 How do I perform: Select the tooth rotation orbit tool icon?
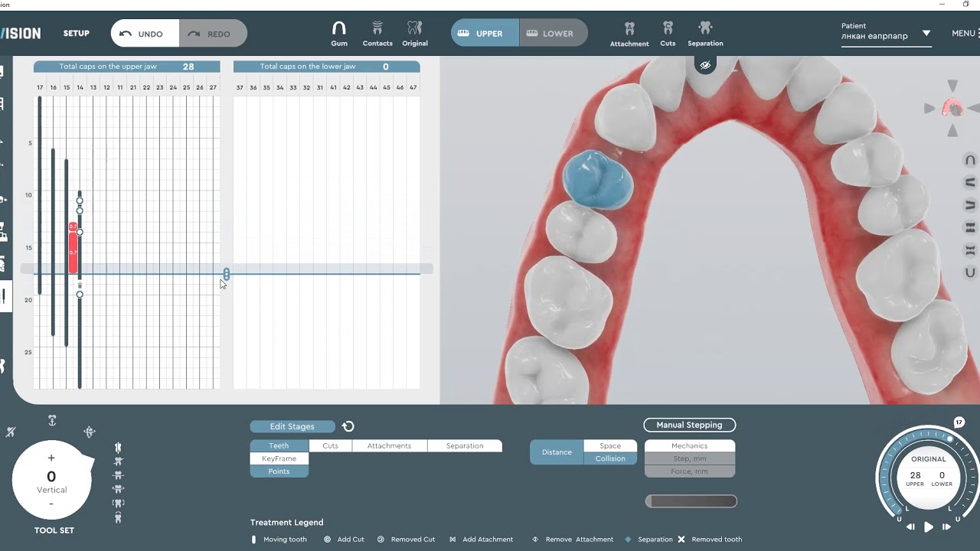(90, 432)
